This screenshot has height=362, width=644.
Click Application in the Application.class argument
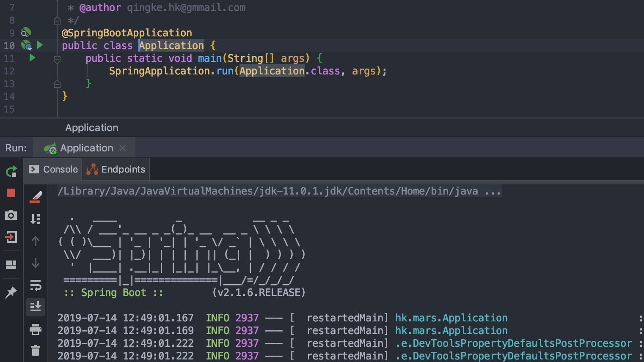tap(272, 71)
